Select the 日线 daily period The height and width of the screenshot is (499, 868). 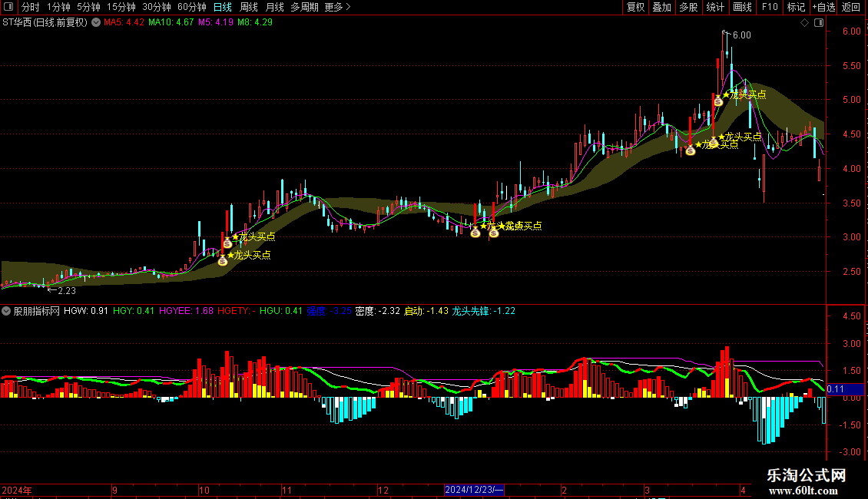(223, 7)
